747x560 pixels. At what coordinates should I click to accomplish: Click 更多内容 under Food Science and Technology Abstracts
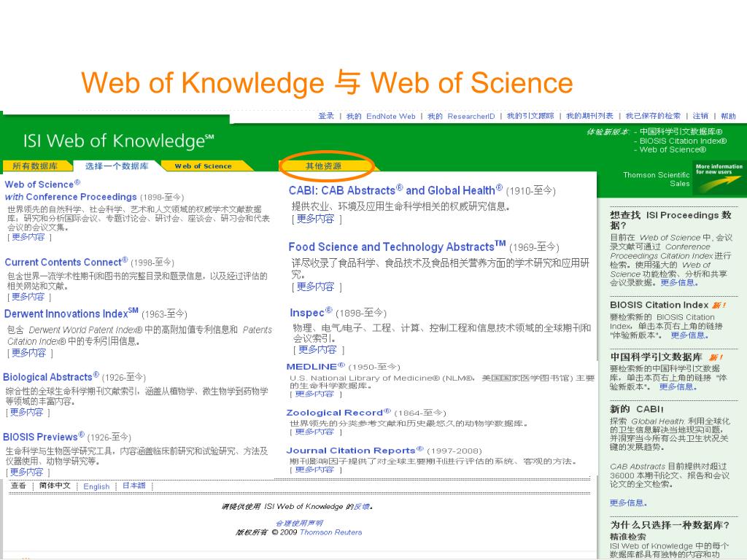tap(315, 287)
